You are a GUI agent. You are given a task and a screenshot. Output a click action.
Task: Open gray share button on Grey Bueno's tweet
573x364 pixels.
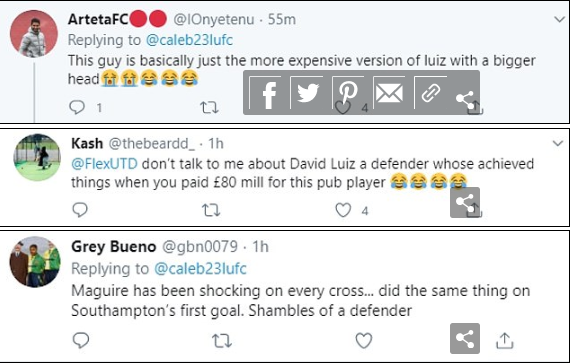[465, 338]
